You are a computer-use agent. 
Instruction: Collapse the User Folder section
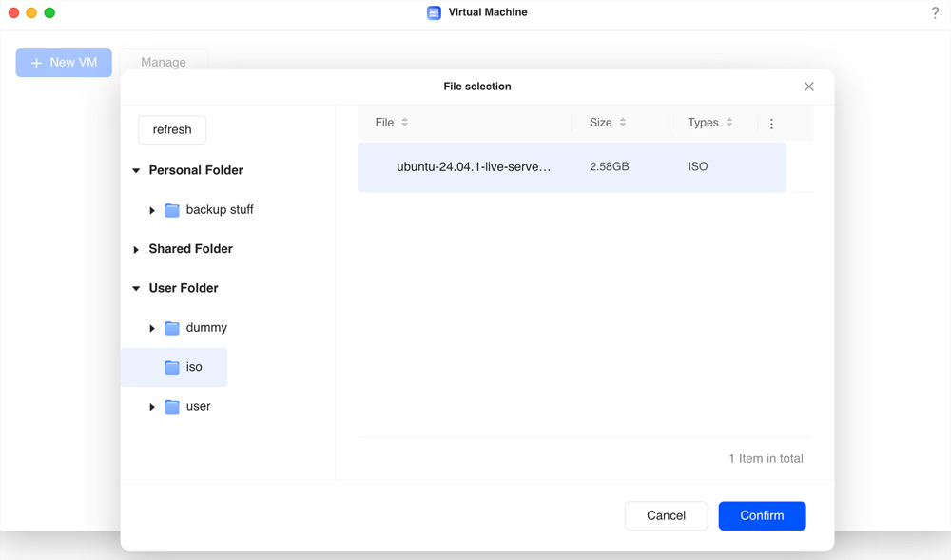pos(136,289)
